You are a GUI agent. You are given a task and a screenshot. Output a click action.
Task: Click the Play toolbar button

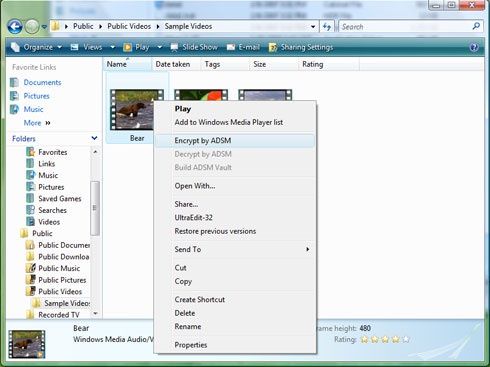tap(136, 47)
